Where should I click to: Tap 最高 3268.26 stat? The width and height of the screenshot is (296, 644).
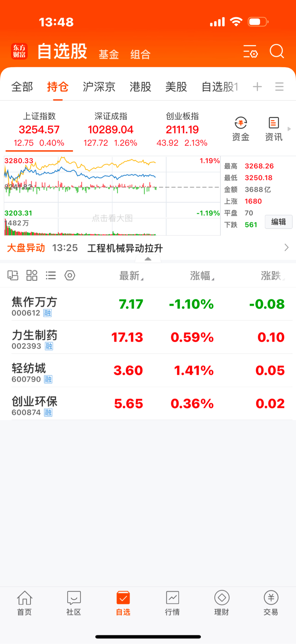coord(249,166)
